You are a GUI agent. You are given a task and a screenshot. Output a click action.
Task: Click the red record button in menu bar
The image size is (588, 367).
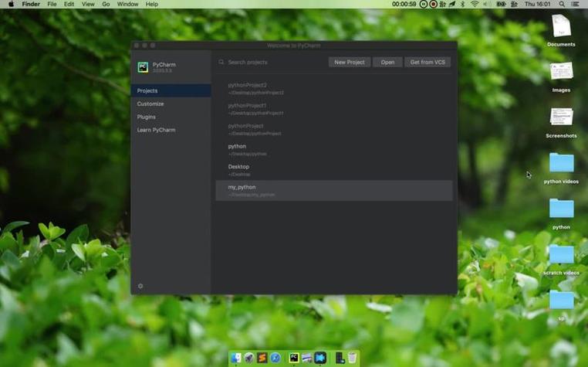coord(434,4)
